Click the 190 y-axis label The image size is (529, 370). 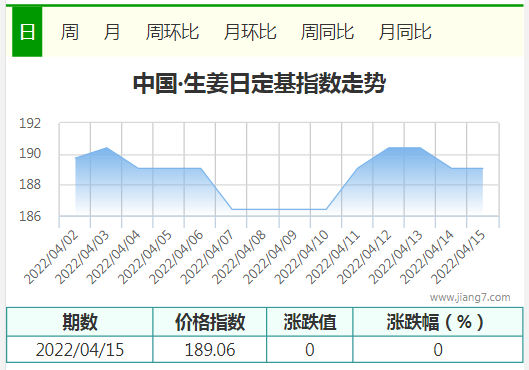(x=30, y=153)
